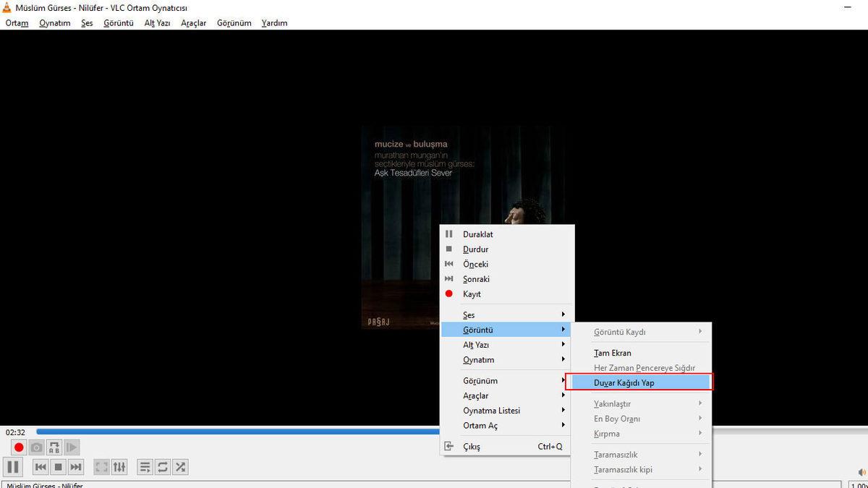The height and width of the screenshot is (488, 868).
Task: Take a snapshot with the camera icon
Action: tap(36, 447)
